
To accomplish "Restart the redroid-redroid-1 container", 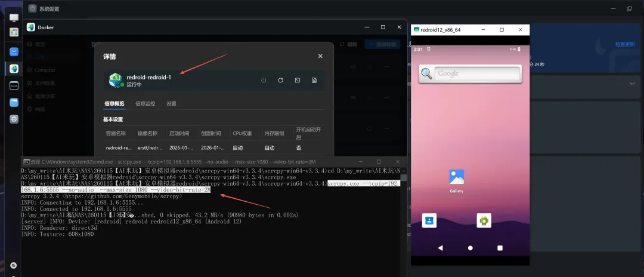I will tap(280, 80).
